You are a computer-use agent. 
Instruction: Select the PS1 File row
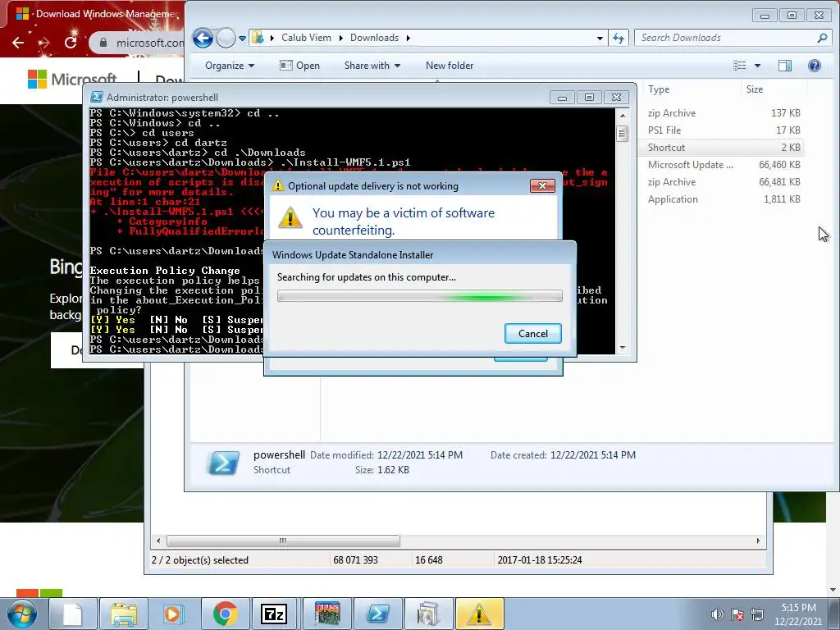click(724, 130)
